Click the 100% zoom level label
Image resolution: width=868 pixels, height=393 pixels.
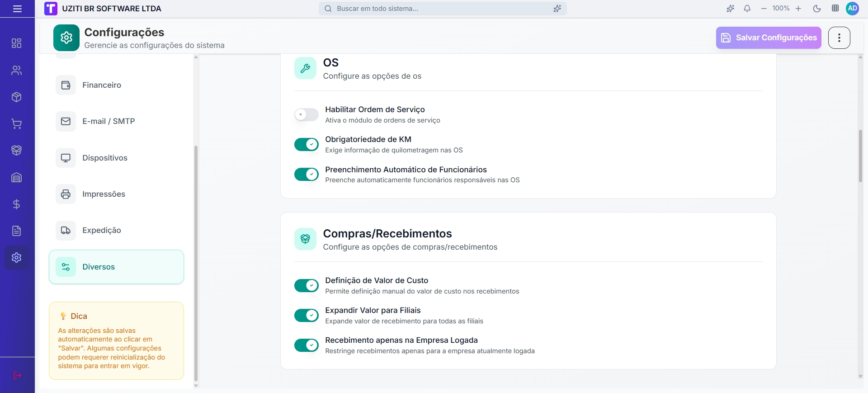point(781,9)
